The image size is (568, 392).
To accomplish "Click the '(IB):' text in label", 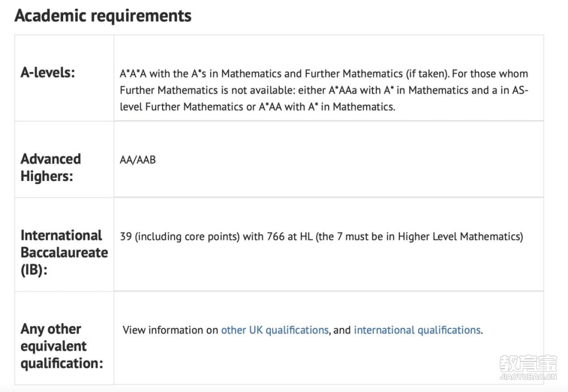I will 34,270.
